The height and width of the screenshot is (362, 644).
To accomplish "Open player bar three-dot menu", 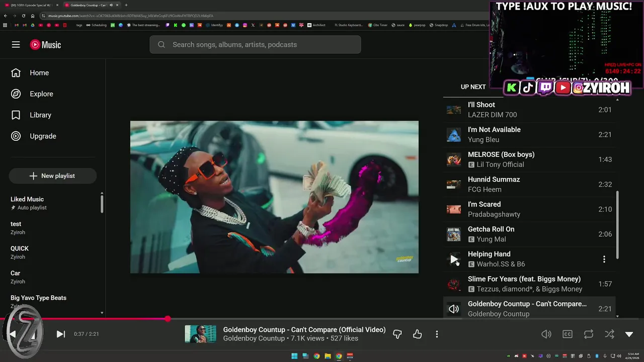I will 437,334.
